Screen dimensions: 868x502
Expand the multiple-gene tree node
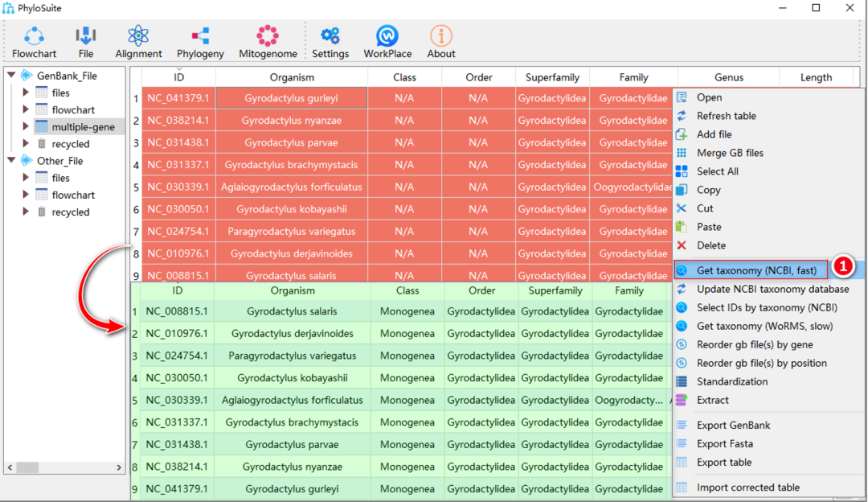tap(26, 127)
